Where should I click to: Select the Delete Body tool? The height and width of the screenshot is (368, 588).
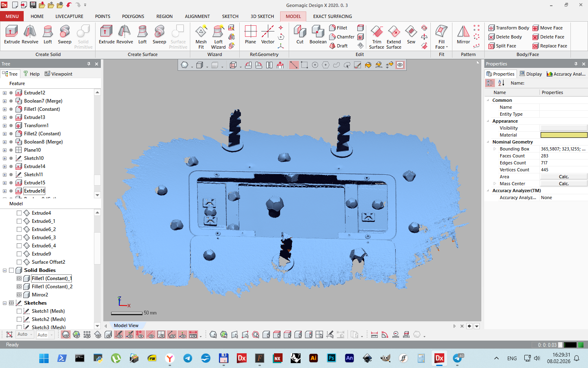point(505,37)
